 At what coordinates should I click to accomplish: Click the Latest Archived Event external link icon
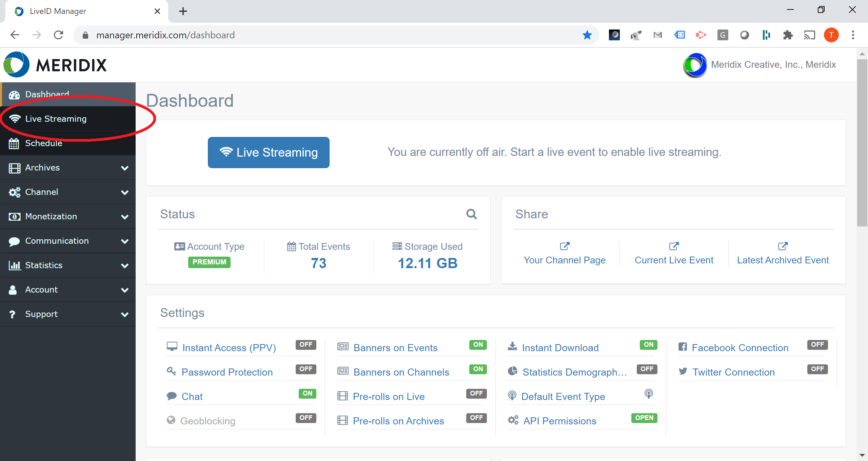click(x=783, y=246)
